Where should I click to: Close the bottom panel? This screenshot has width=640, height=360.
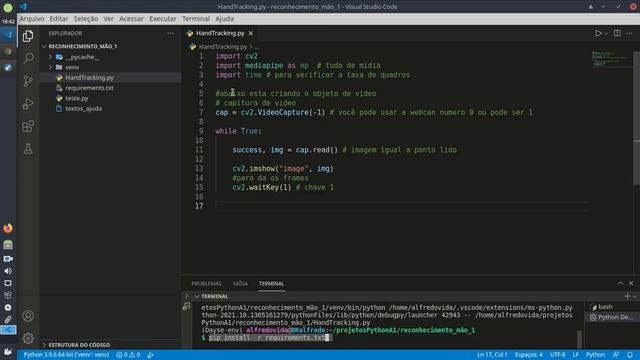pyautogui.click(x=631, y=283)
